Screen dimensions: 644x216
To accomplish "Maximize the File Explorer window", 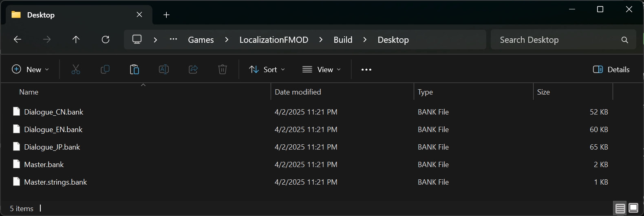I will tap(600, 9).
